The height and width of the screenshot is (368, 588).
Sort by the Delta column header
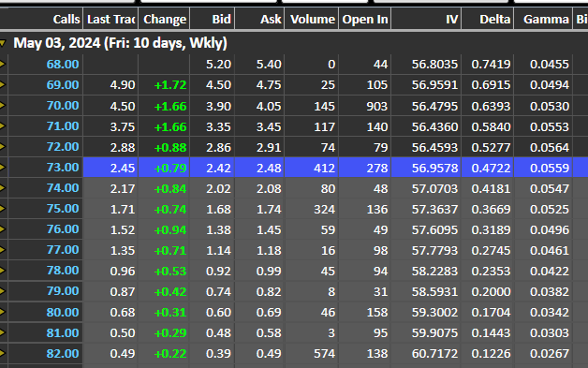coord(488,19)
